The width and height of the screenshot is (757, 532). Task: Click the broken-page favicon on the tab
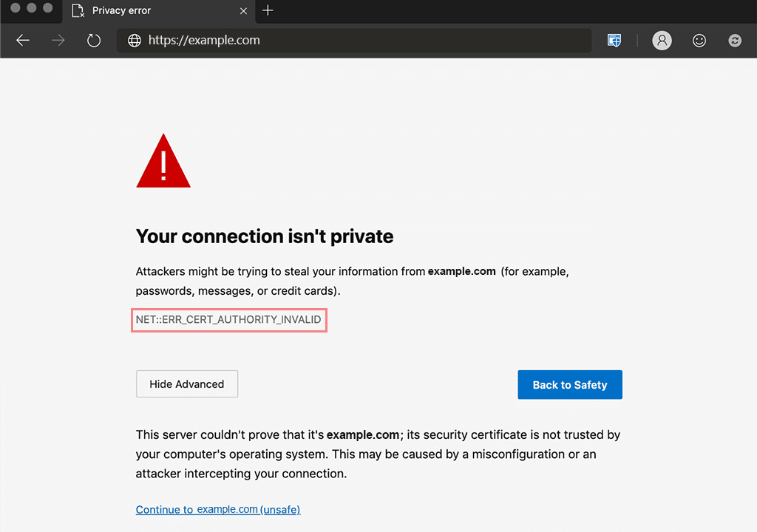(78, 11)
